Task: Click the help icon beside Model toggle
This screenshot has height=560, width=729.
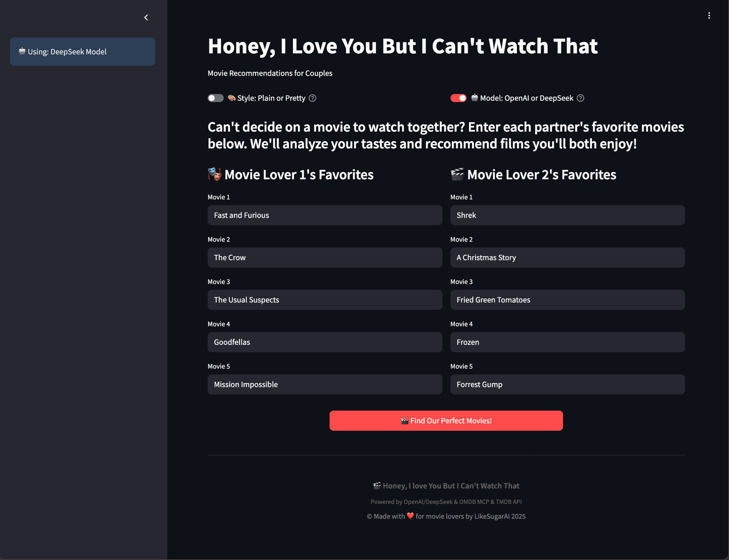Action: [581, 98]
